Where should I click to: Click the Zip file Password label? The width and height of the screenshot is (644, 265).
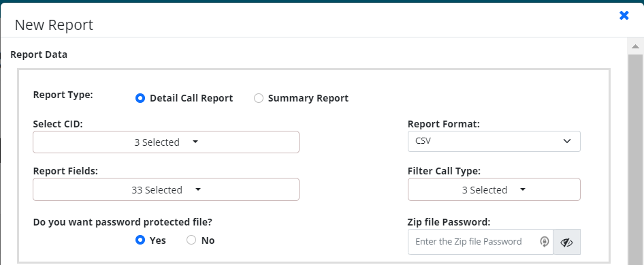coord(449,222)
